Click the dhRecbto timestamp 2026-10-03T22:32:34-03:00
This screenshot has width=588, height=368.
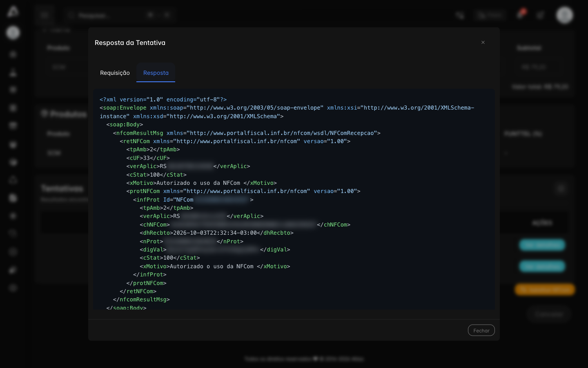(x=215, y=233)
